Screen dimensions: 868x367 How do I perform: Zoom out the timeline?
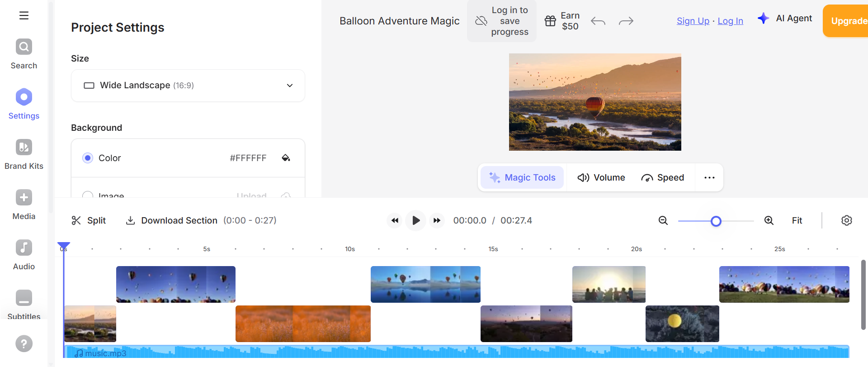663,220
